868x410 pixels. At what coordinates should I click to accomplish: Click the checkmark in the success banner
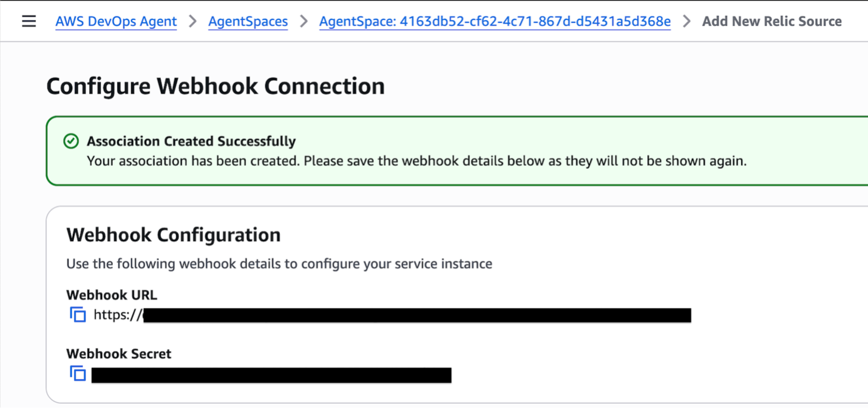click(x=71, y=141)
